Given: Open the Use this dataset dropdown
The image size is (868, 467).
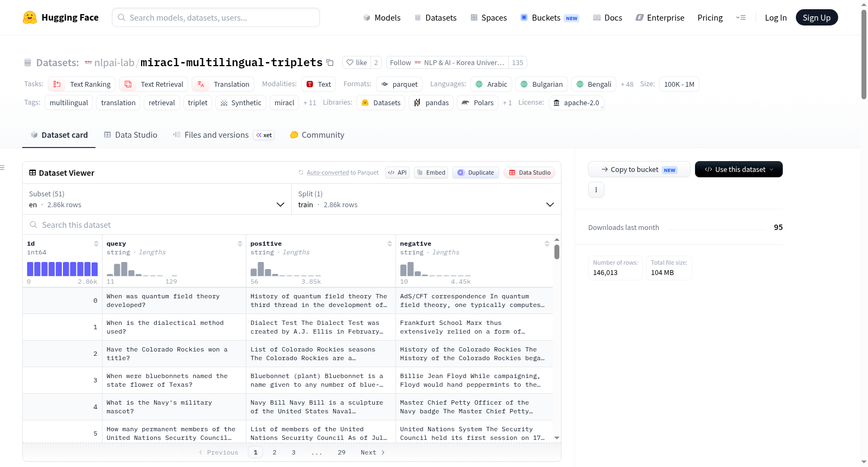Looking at the screenshot, I should coord(739,169).
